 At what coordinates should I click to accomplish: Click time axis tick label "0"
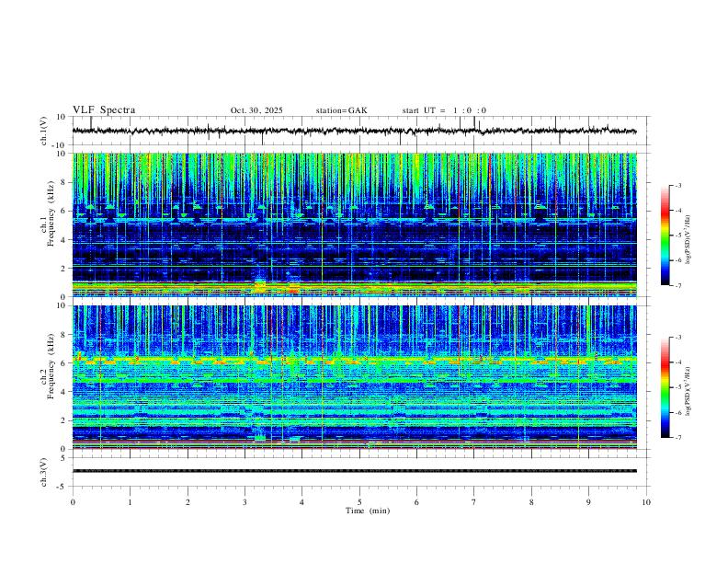pyautogui.click(x=73, y=502)
